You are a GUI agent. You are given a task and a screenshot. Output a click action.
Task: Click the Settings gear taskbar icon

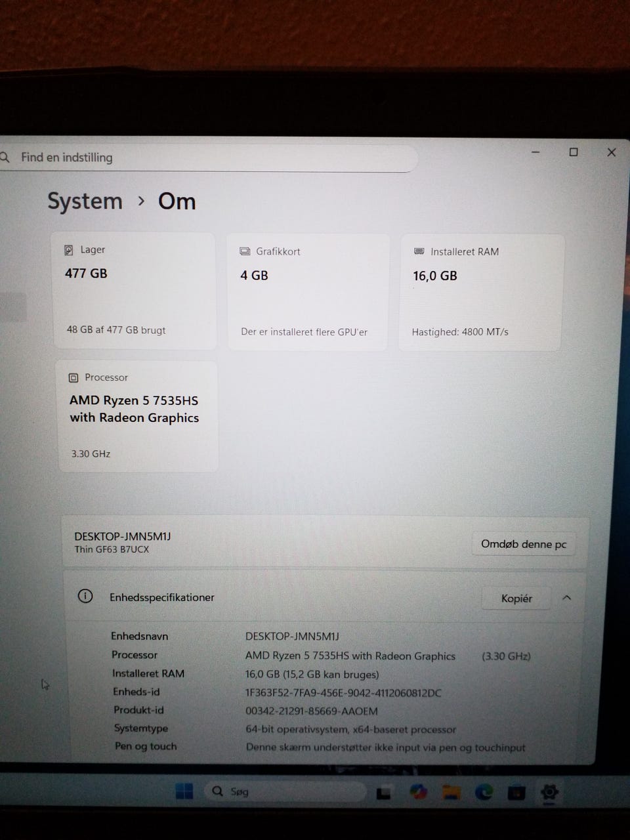pyautogui.click(x=549, y=792)
